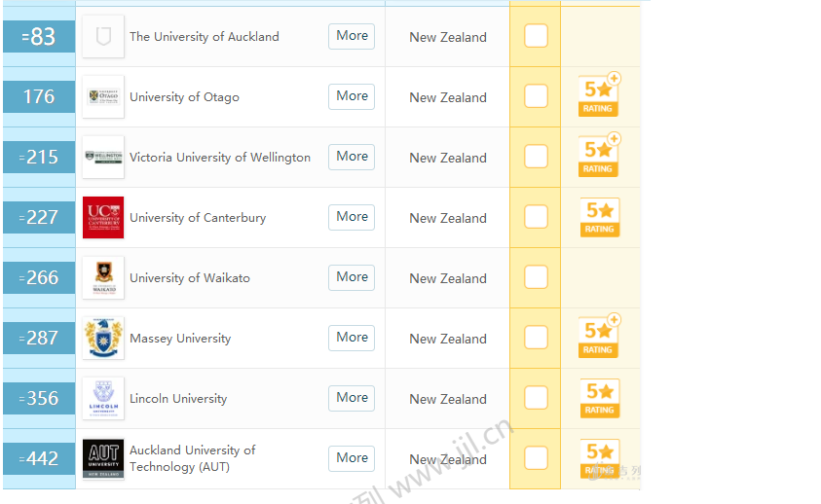Viewport: 821px width, 504px height.
Task: Click the University of Canterbury logo
Action: (102, 217)
